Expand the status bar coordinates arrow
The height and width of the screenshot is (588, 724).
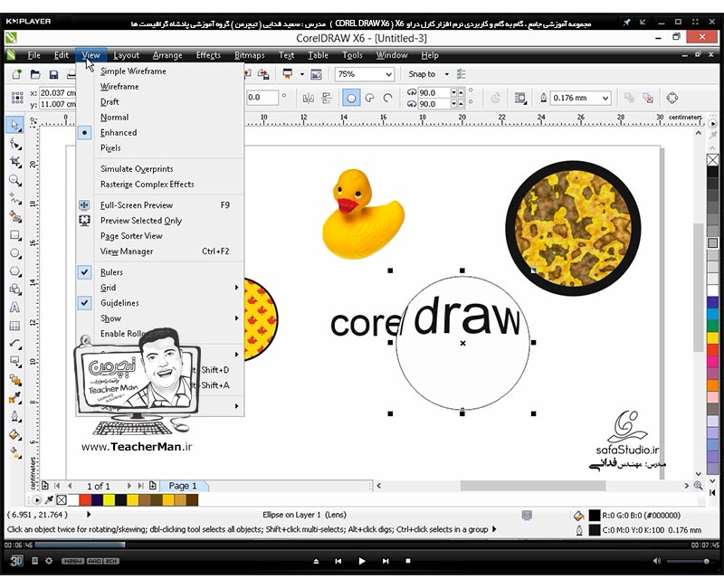(89, 514)
